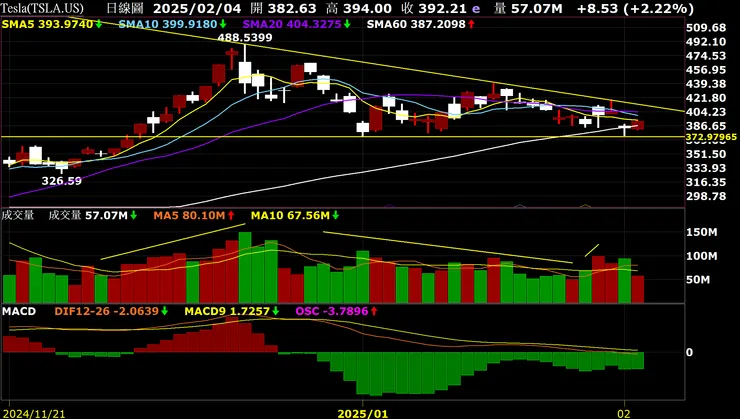Viewport: 740px width, 419px height.
Task: Click the opening price 382.63
Action: click(x=292, y=8)
